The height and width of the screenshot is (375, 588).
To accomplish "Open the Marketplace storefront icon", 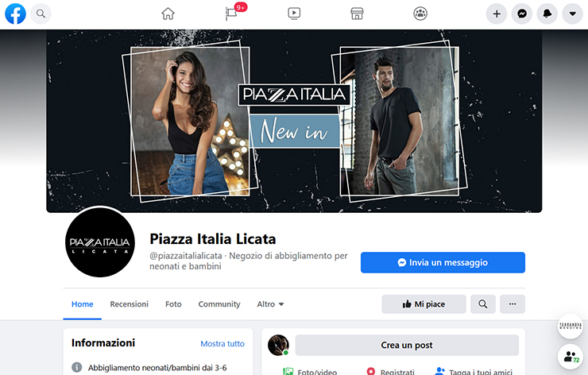I will (x=357, y=14).
